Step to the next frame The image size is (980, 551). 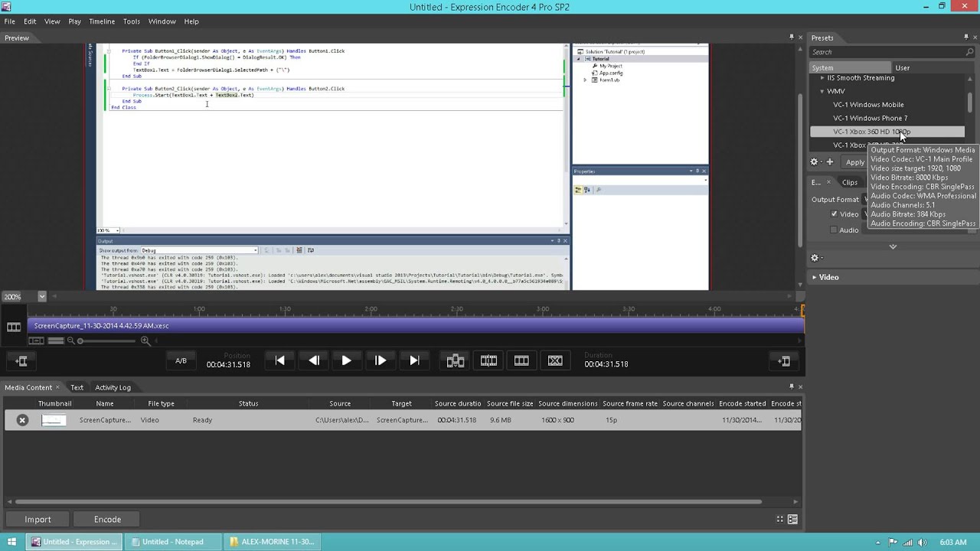pos(381,360)
